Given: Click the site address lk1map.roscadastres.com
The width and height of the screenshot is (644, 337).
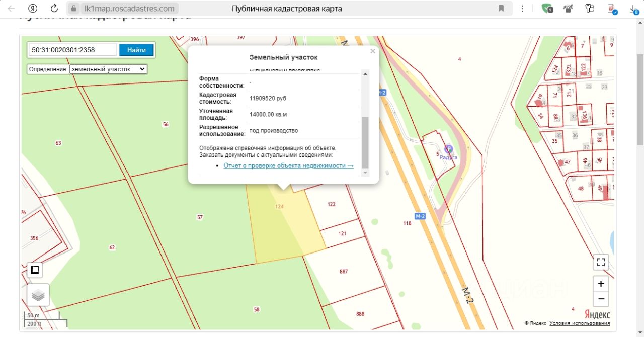Looking at the screenshot, I should click(x=130, y=9).
